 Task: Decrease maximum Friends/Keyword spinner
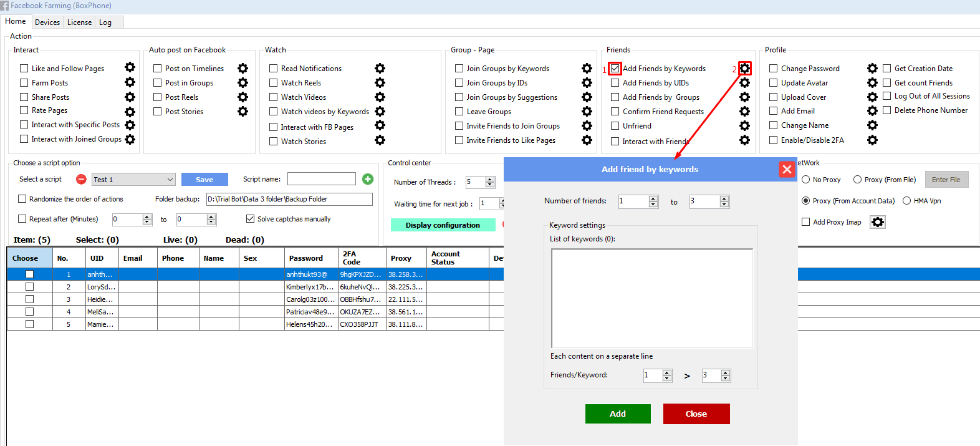725,378
